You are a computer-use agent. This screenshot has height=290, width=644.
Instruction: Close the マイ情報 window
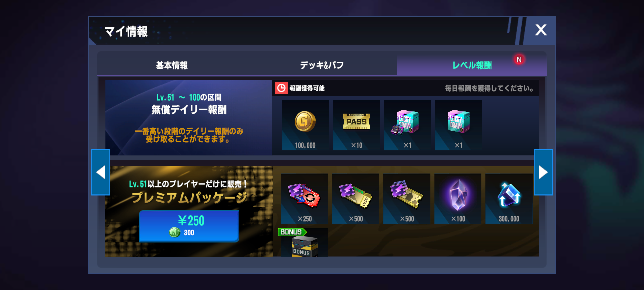tap(541, 30)
